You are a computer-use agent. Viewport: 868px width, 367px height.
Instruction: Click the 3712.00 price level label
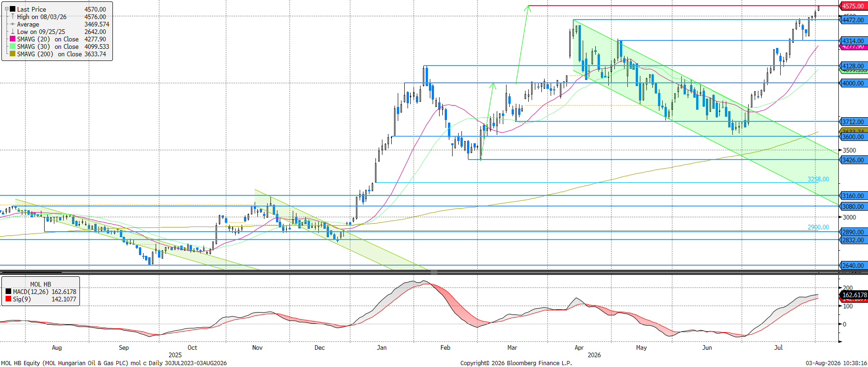[853, 122]
